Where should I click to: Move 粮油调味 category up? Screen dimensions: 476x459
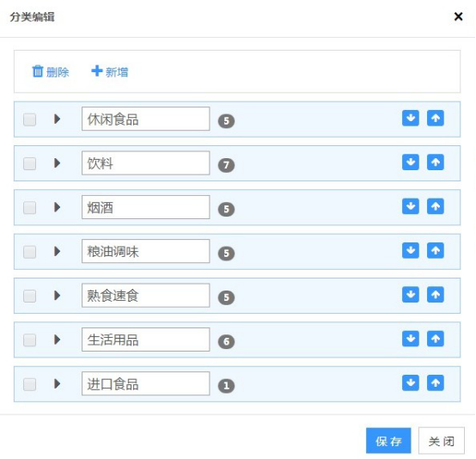(x=436, y=251)
